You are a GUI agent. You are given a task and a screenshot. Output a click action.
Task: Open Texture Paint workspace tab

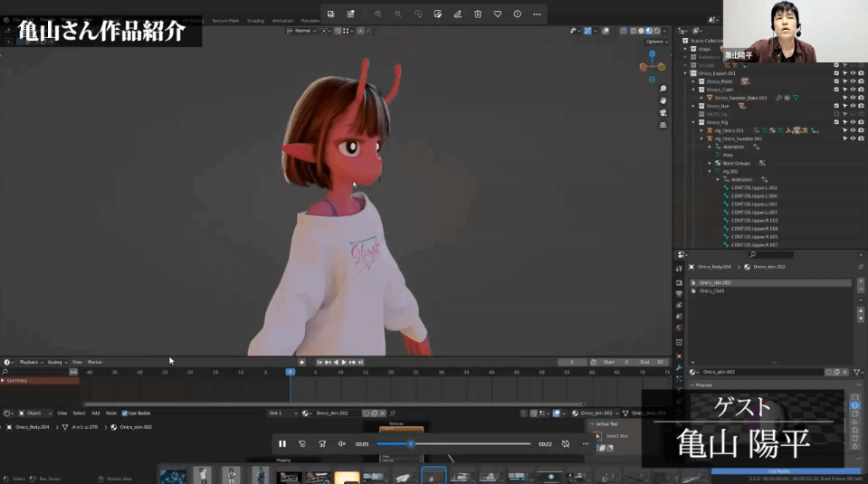225,21
